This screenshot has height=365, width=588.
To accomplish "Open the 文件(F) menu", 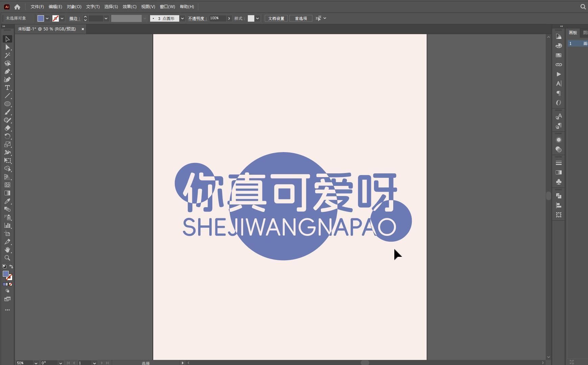I will tap(37, 7).
